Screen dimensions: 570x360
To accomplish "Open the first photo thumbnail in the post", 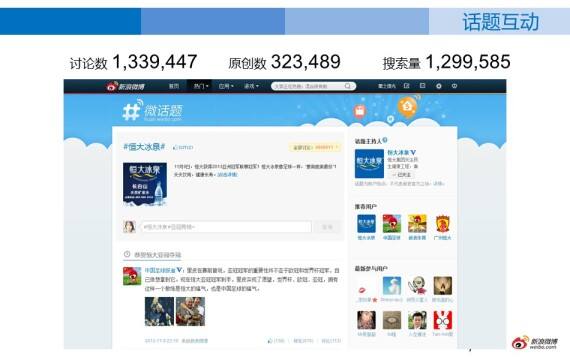I will pos(159,311).
